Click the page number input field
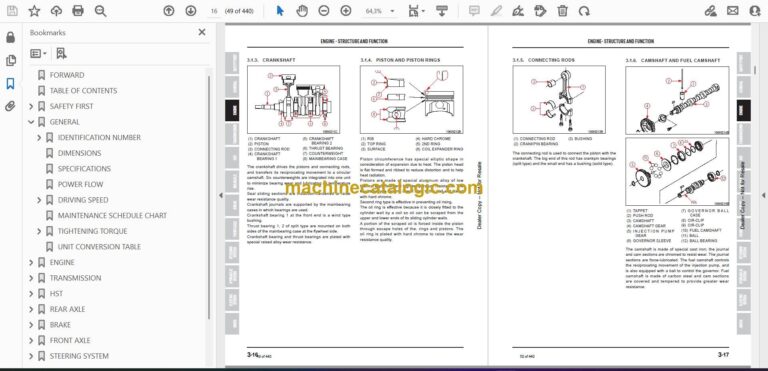The width and height of the screenshot is (768, 371). (214, 11)
